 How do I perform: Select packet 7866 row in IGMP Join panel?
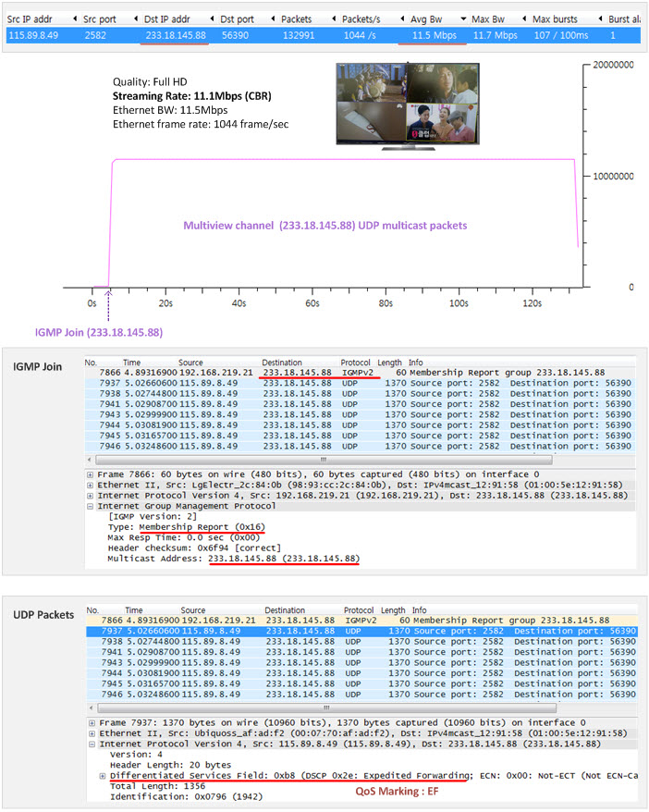[x=360, y=373]
